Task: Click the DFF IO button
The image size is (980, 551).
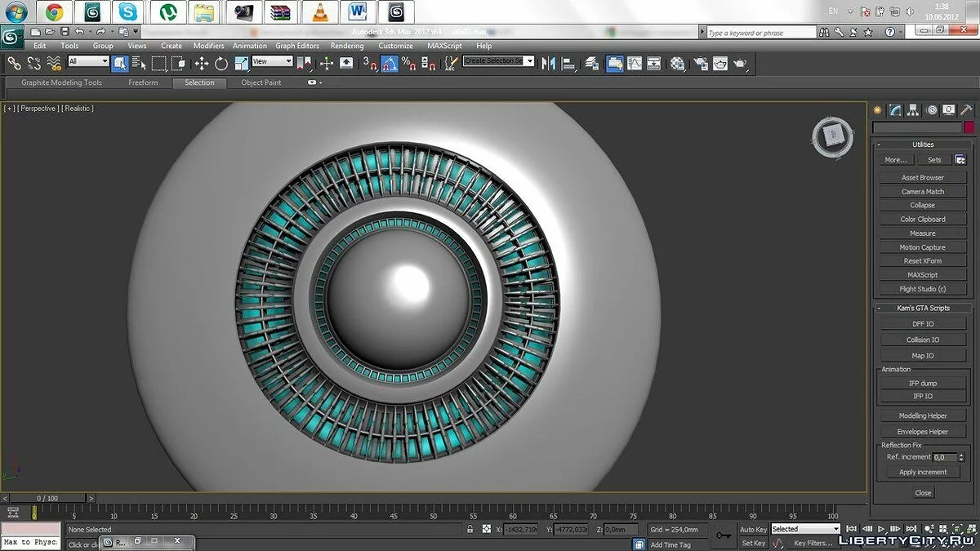Action: click(922, 324)
